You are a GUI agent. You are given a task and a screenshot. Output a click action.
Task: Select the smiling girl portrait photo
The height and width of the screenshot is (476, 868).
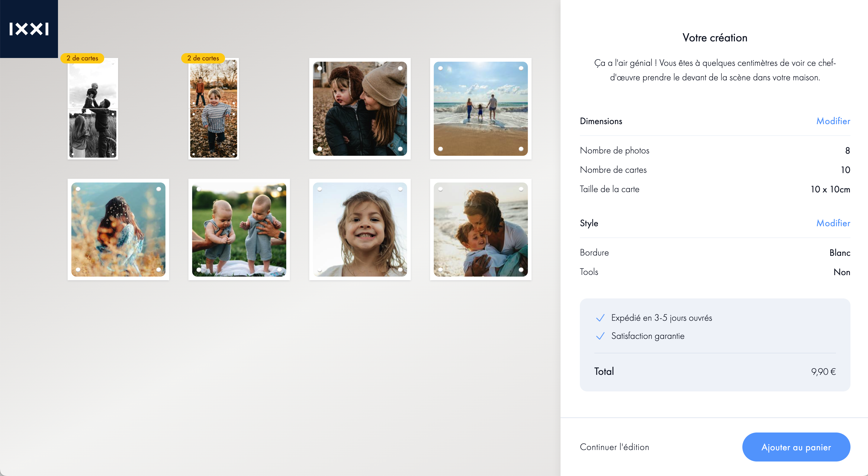coord(360,230)
